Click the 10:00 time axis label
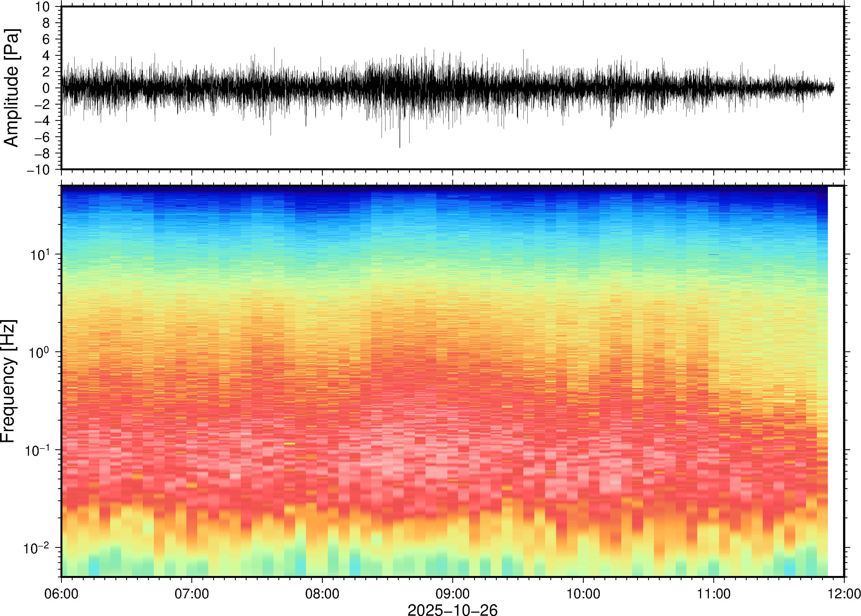The width and height of the screenshot is (861, 616). [583, 594]
